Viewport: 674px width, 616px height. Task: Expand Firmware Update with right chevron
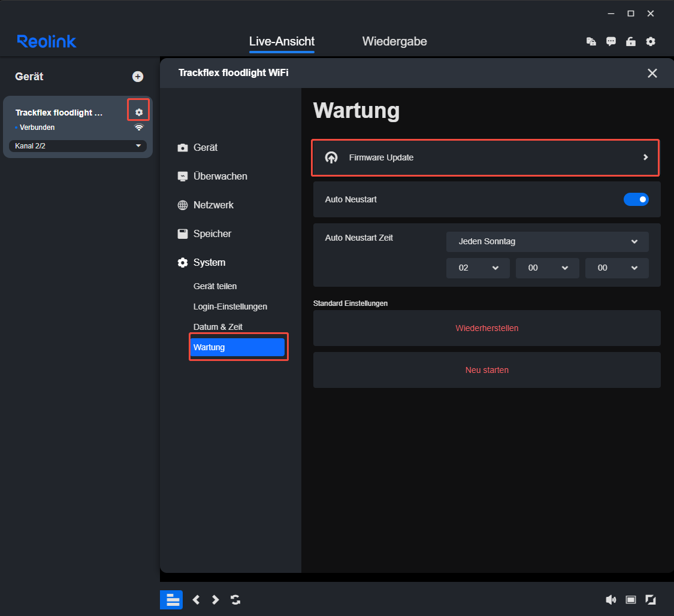click(645, 157)
